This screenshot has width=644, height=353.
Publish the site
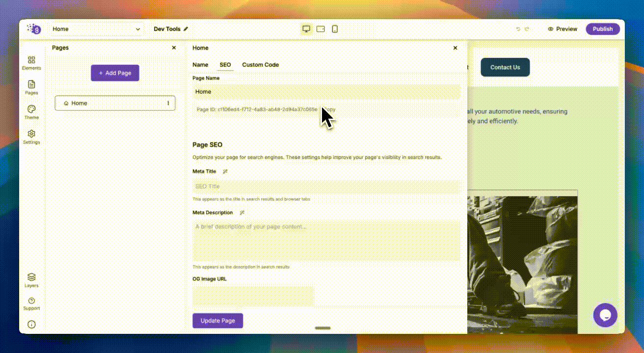(603, 29)
